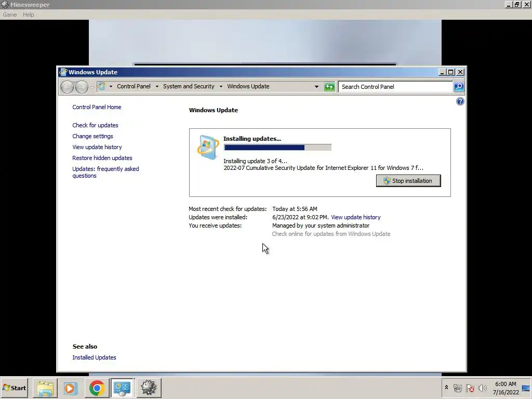Click the 2022-07 Cumulative Security Update text
The height and width of the screenshot is (399, 532).
point(323,168)
